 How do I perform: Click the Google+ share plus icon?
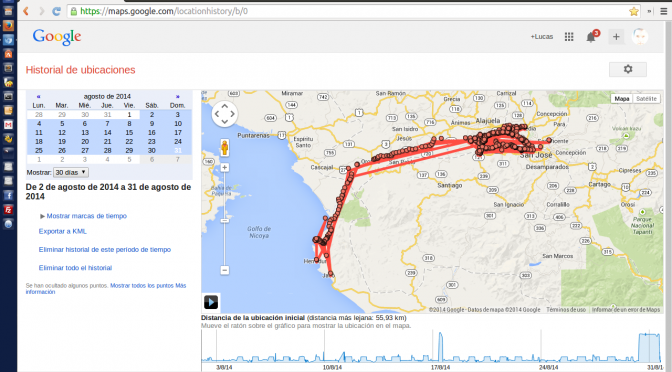pyautogui.click(x=616, y=37)
